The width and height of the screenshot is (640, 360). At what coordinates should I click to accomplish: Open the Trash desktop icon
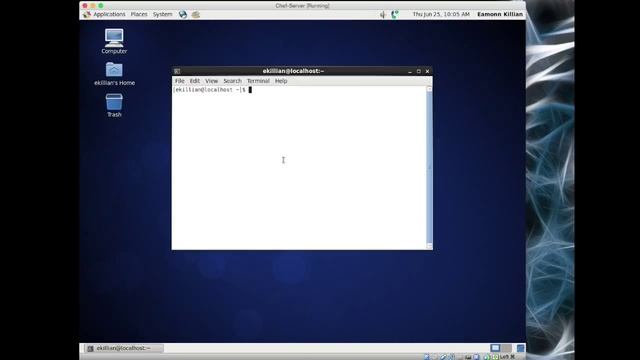114,105
